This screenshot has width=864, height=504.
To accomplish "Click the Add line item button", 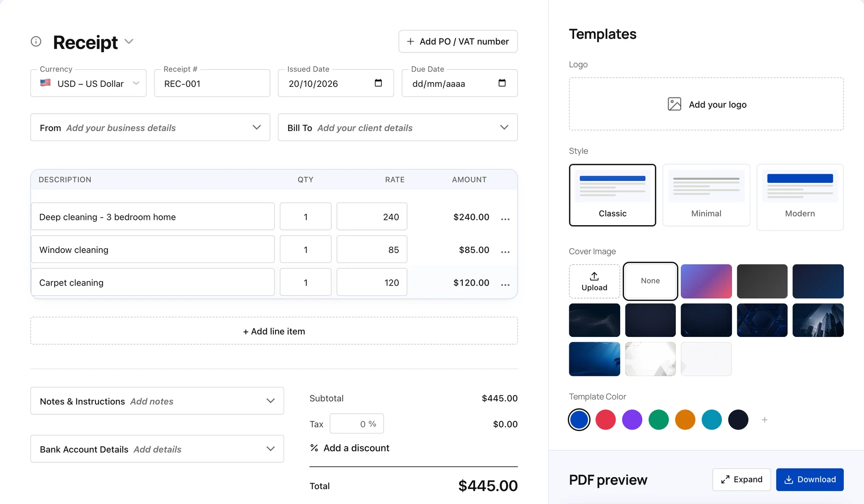I will pos(274,331).
